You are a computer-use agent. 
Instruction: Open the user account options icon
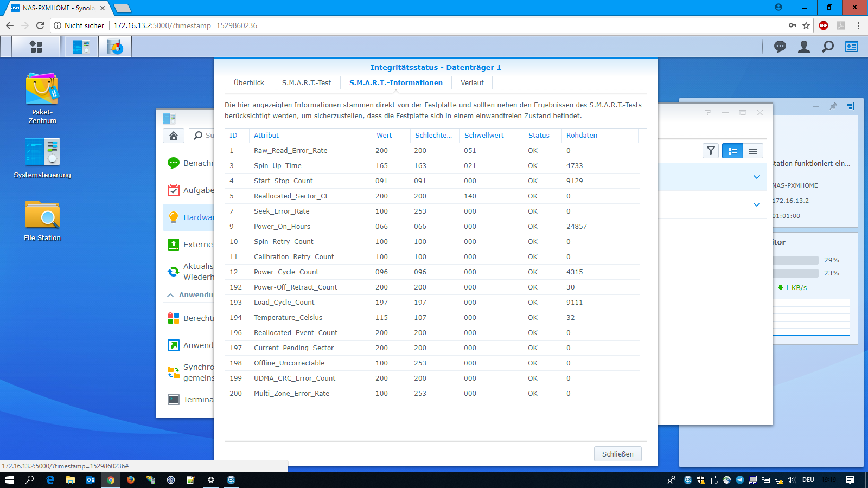pos(804,47)
